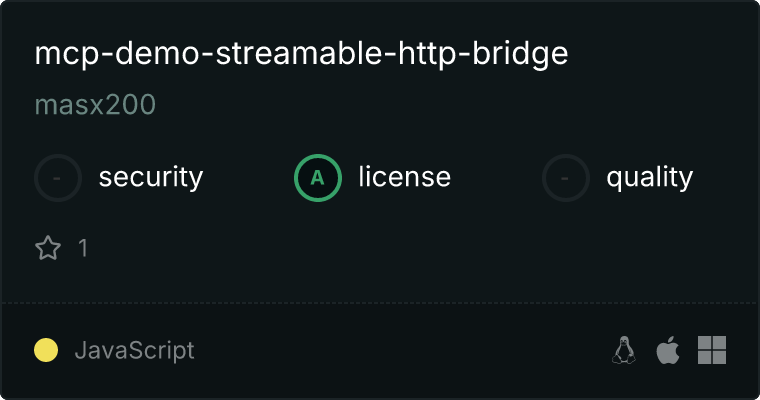This screenshot has width=760, height=400.
Task: Click the dashed divider above JavaScript footer
Action: pyautogui.click(x=380, y=303)
